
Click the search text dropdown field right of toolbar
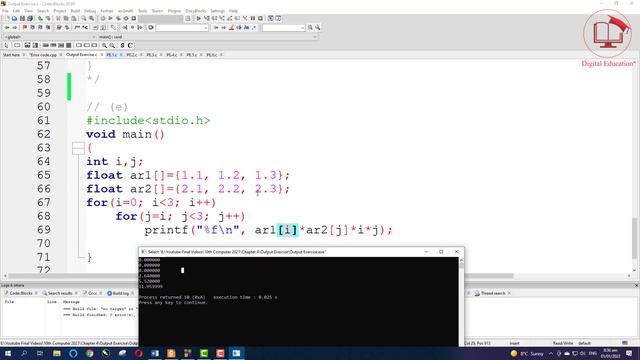(284, 27)
